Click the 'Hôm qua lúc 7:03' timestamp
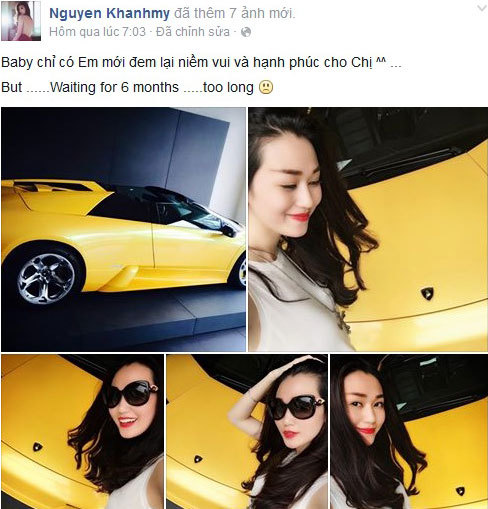The height and width of the screenshot is (509, 488). tap(97, 32)
